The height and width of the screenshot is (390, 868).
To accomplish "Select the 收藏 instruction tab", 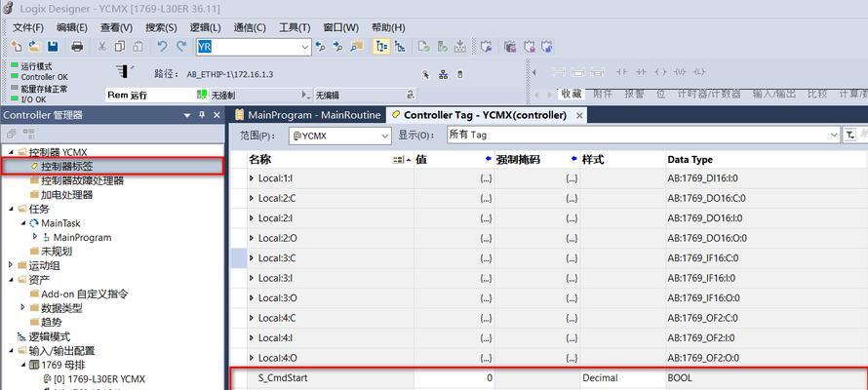I will click(x=572, y=94).
